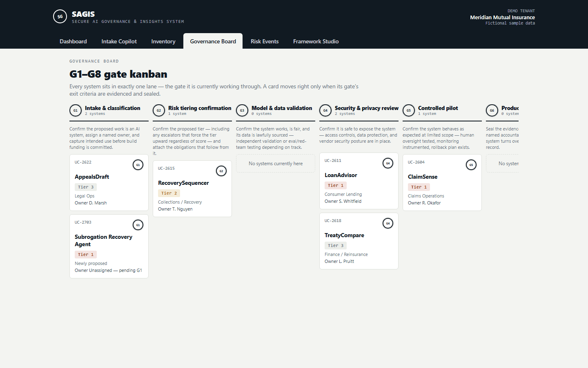
Task: Click the G1 badge on Subrogation Recovery Agent card
Action: [138, 225]
